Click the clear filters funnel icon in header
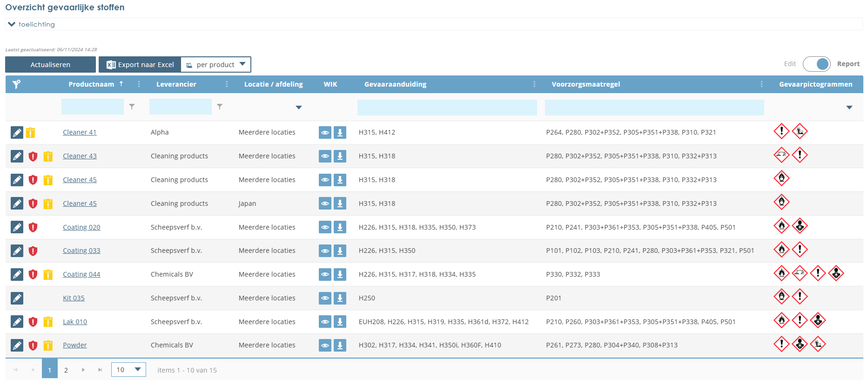This screenshot has height=380, width=868. (x=16, y=84)
